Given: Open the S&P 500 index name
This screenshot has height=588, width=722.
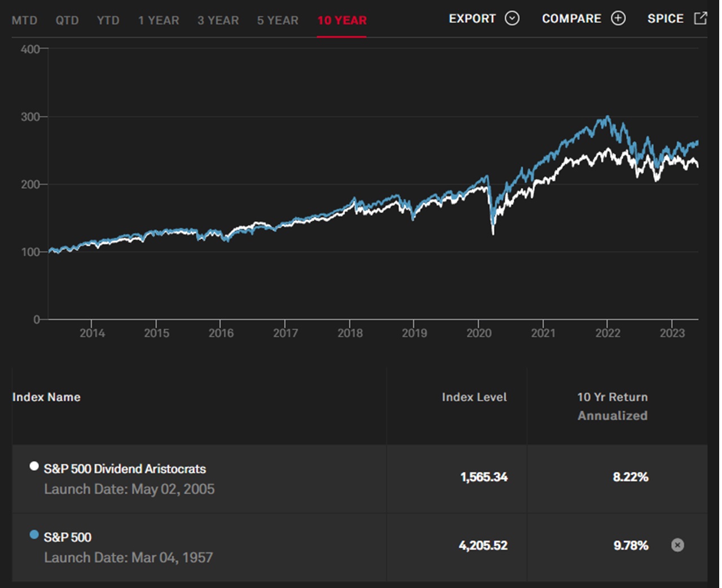Looking at the screenshot, I should 68,537.
